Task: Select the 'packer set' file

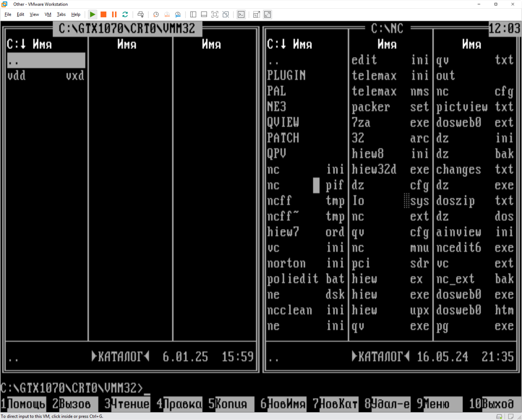Action: (390, 107)
